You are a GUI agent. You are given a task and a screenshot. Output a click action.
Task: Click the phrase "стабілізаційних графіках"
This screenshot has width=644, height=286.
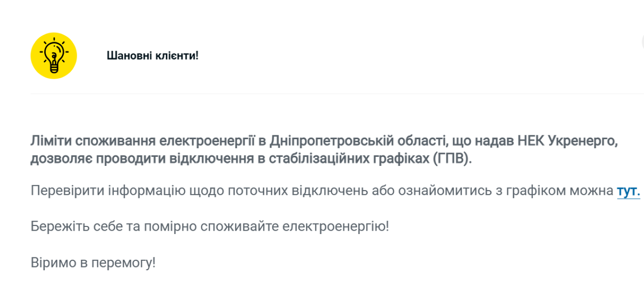click(342, 159)
